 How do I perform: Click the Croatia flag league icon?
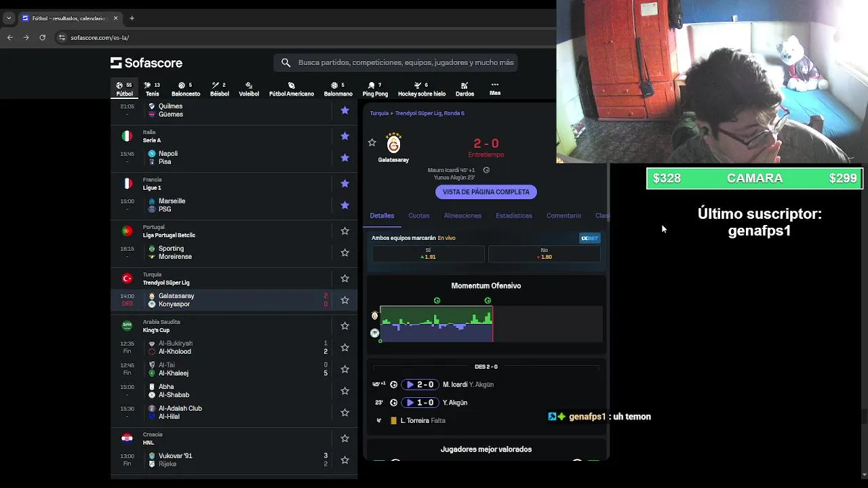pyautogui.click(x=127, y=439)
